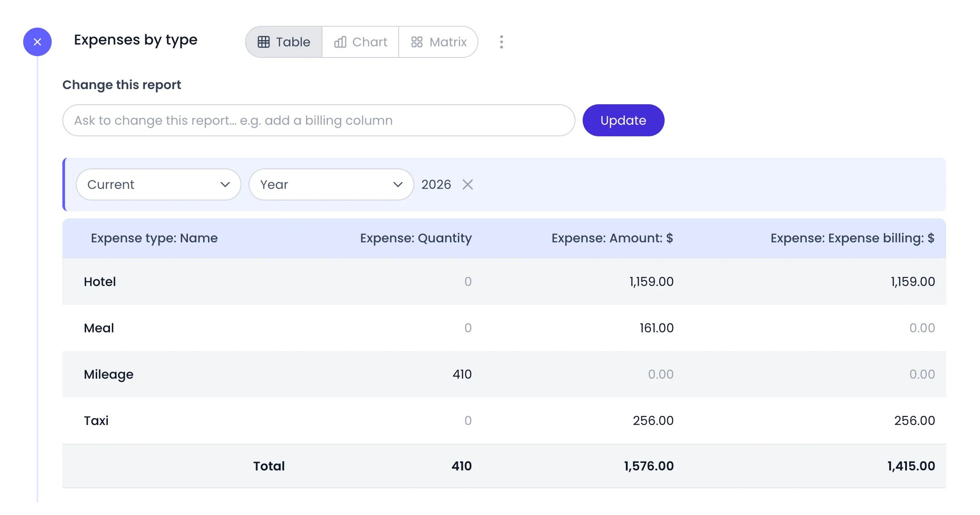
Task: Click the Taxi billing value 256.00
Action: [915, 421]
